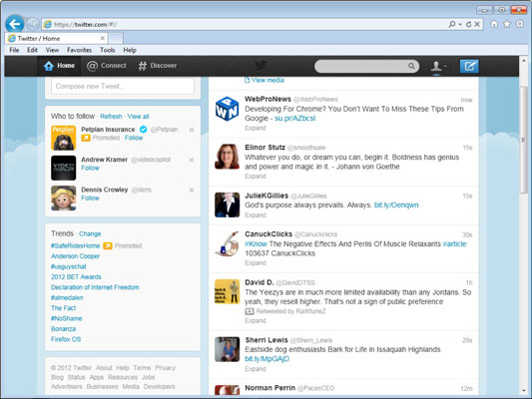Open the profile account dropdown menu
The height and width of the screenshot is (399, 532).
coord(438,66)
